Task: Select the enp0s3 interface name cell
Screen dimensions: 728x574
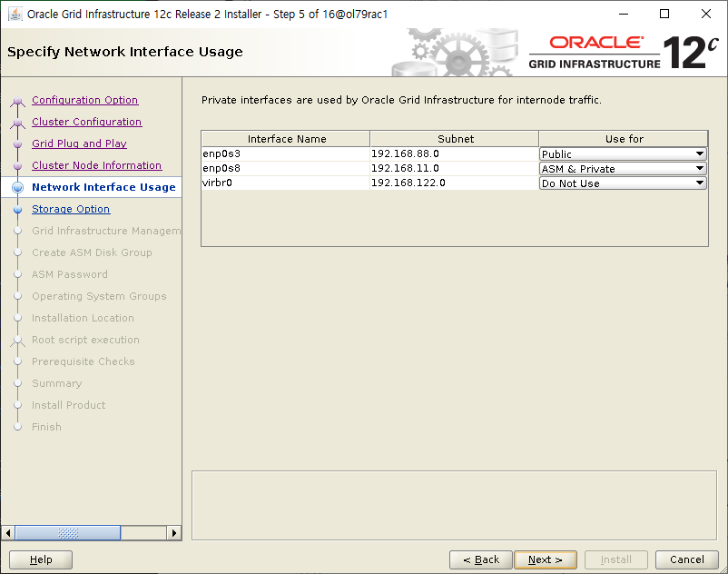Action: [286, 153]
